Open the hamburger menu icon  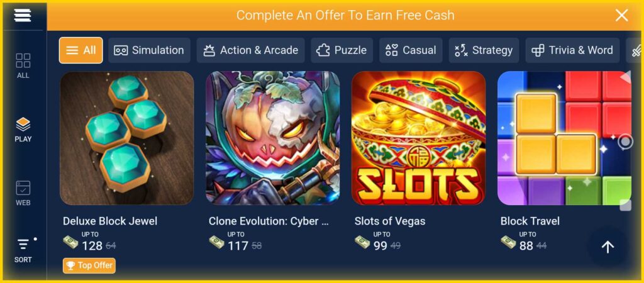pos(23,15)
